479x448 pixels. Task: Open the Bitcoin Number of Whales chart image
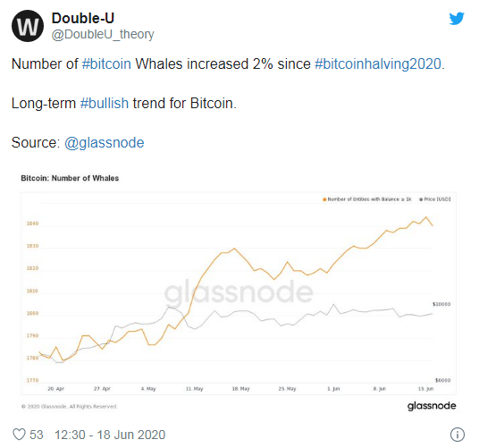pos(239,292)
